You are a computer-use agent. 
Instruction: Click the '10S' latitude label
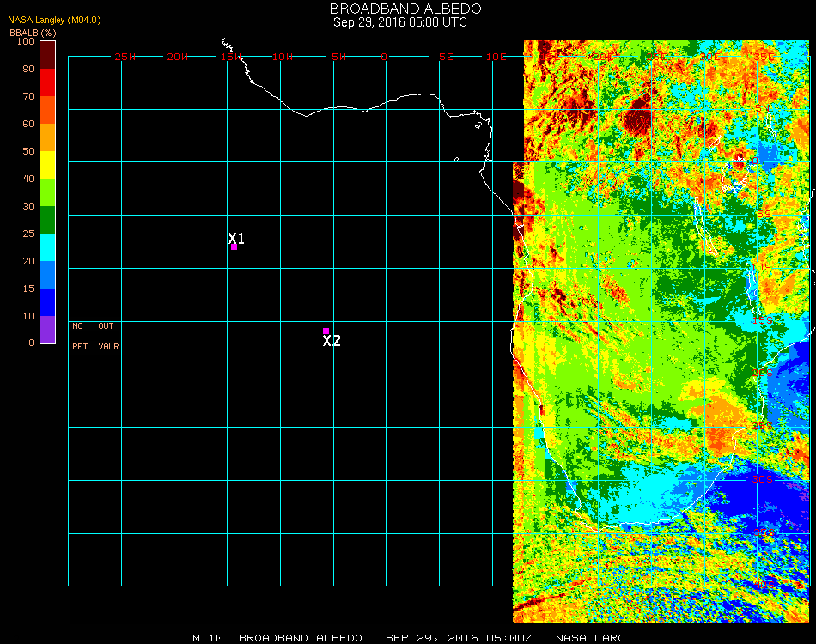click(761, 267)
